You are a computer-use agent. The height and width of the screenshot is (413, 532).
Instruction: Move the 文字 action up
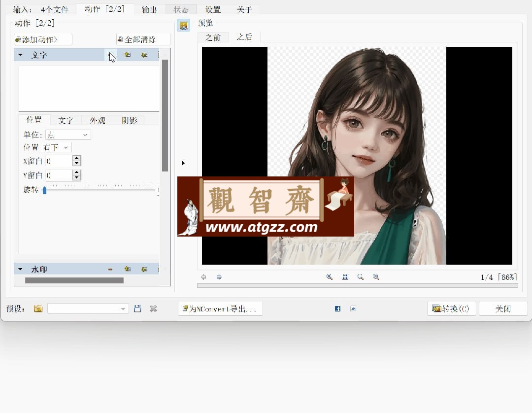128,55
